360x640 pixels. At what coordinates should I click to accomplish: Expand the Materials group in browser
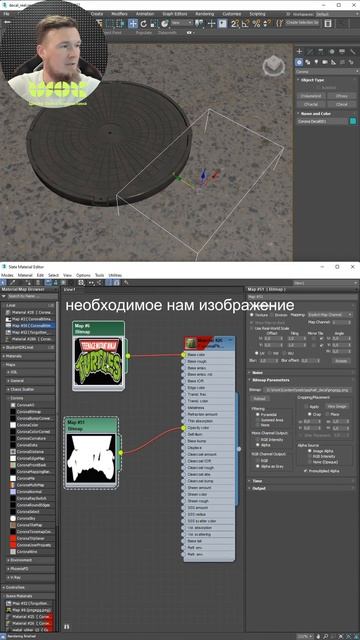point(28,356)
